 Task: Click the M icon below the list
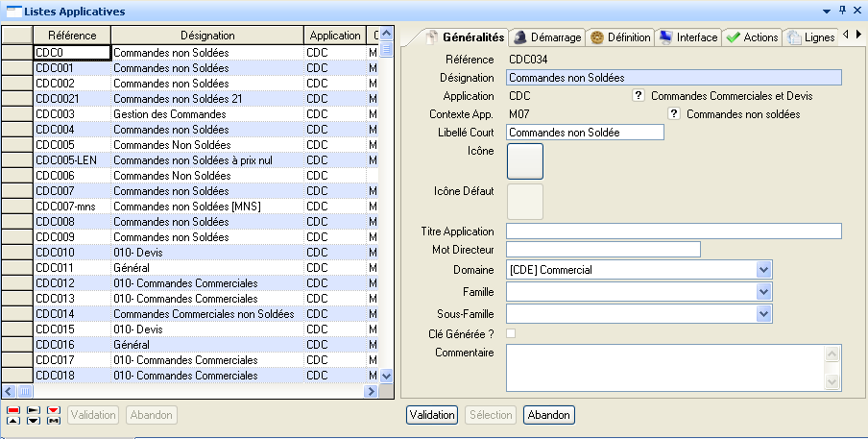click(x=54, y=421)
